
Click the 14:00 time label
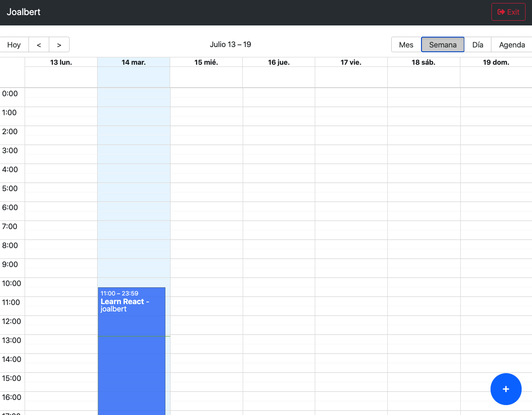point(12,359)
